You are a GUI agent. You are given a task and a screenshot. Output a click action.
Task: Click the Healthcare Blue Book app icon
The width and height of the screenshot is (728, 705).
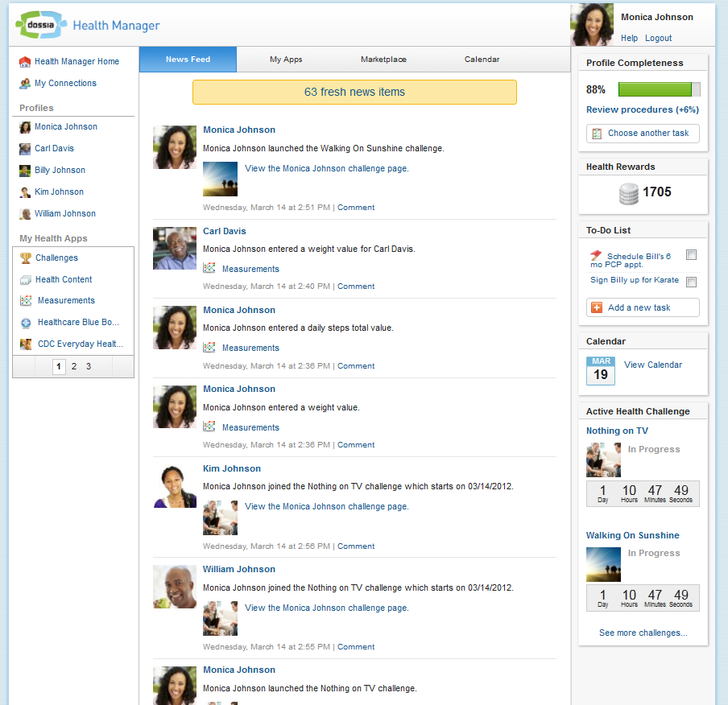[26, 323]
